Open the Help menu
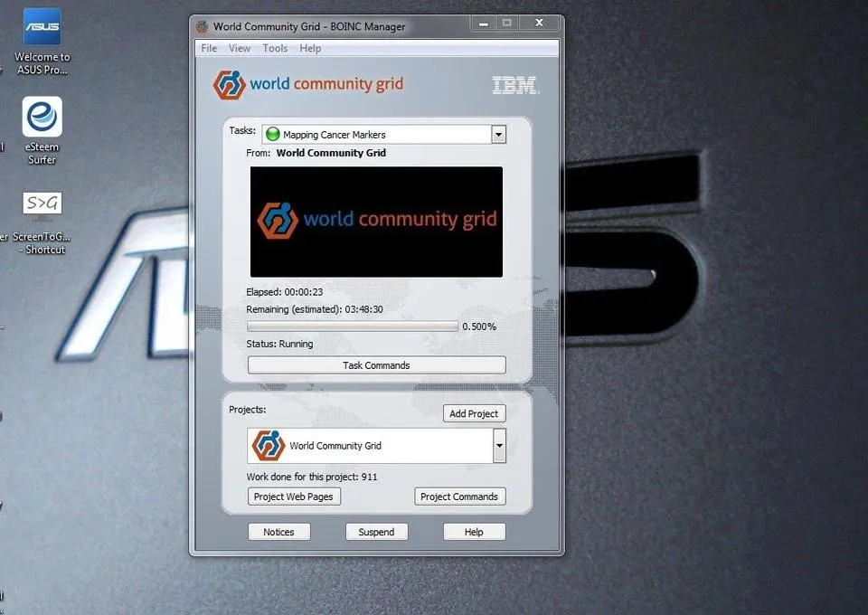The width and height of the screenshot is (868, 615). coord(310,48)
